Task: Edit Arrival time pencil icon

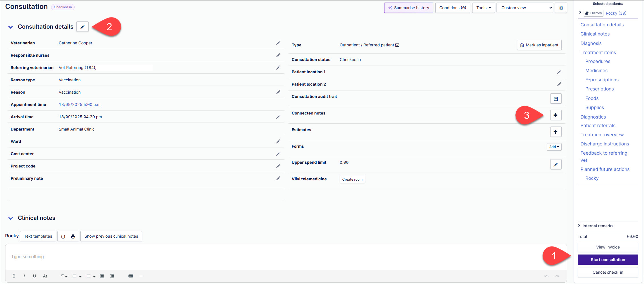Action: (278, 117)
